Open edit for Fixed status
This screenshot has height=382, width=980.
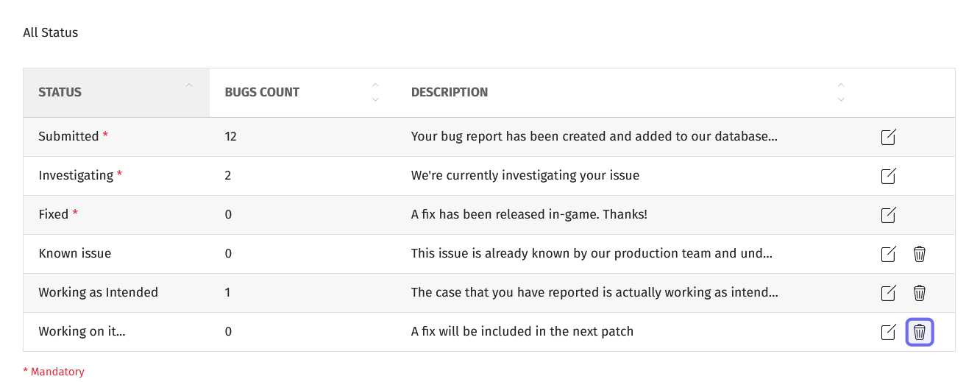888,215
